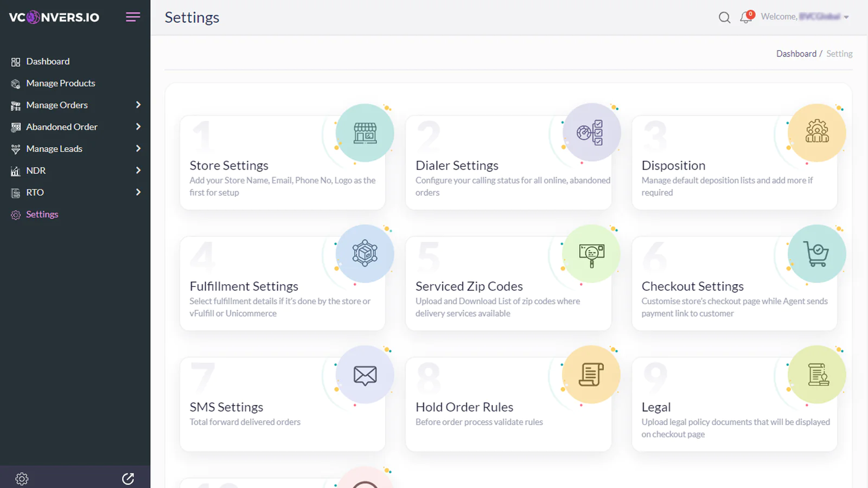Click the VConvers.io logo
This screenshot has width=868, height=488.
coord(54,17)
